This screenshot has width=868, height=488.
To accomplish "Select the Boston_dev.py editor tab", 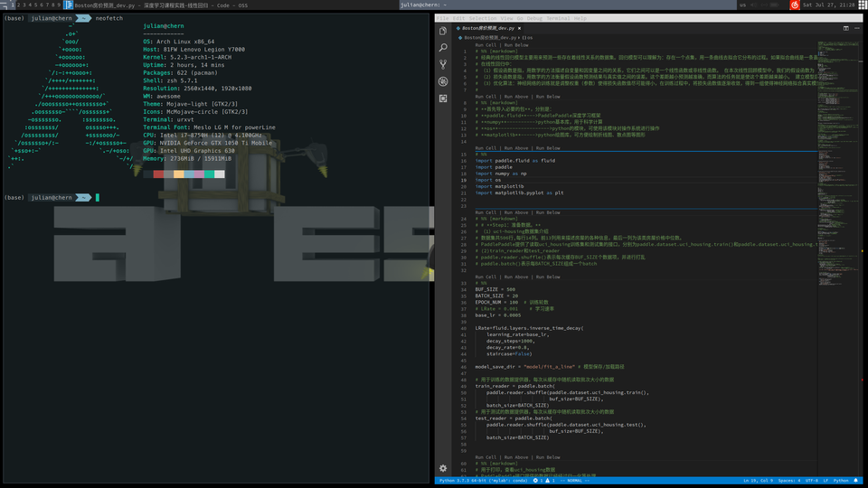I will tap(488, 28).
